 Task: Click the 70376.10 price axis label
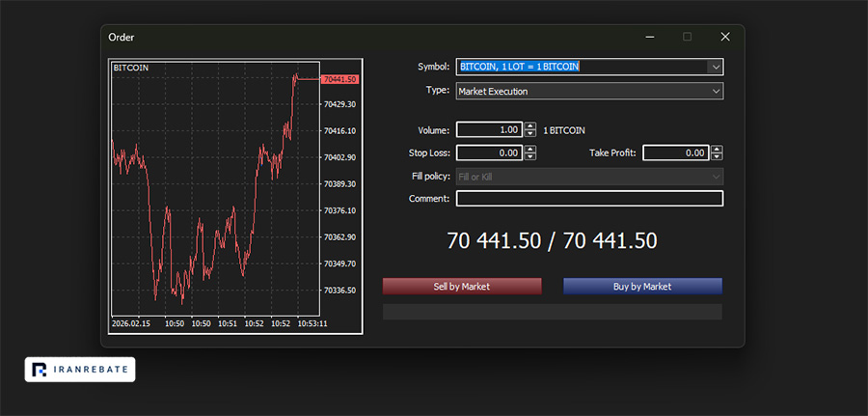[339, 210]
